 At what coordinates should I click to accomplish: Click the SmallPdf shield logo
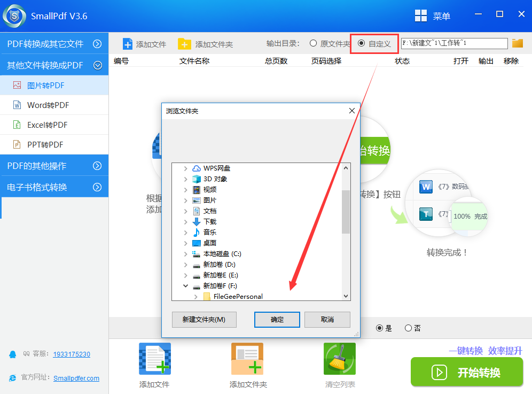(14, 16)
